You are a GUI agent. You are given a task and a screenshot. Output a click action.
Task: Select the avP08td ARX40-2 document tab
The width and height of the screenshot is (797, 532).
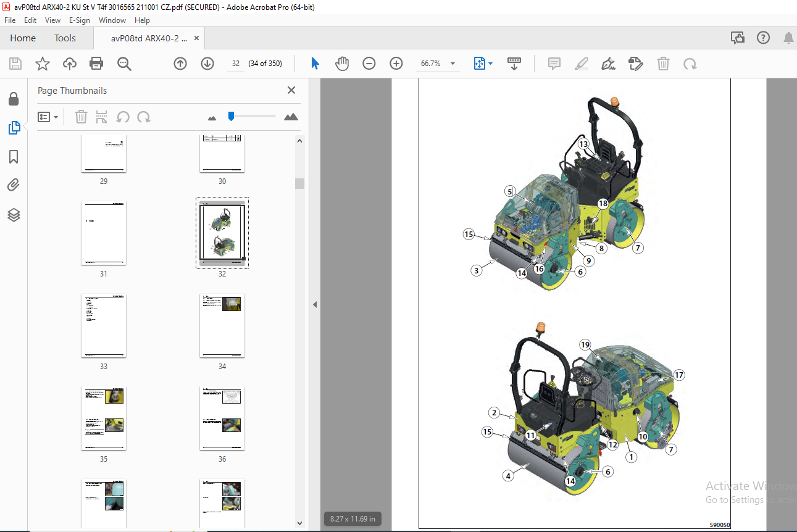click(x=149, y=38)
